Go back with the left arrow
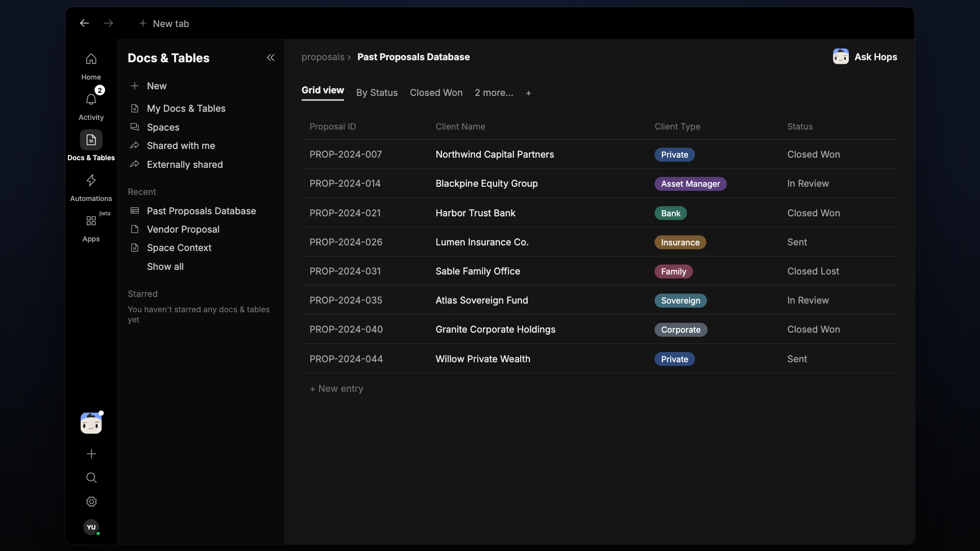This screenshot has height=551, width=980. 85,23
